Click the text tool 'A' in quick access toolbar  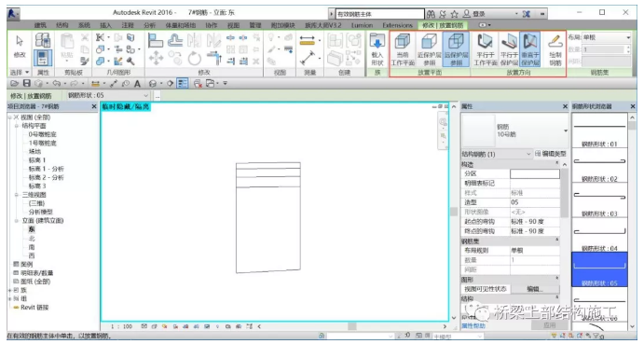tap(137, 83)
